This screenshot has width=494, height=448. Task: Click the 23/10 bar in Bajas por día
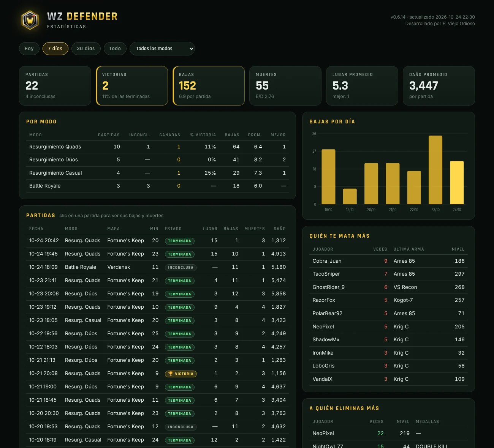pos(435,170)
